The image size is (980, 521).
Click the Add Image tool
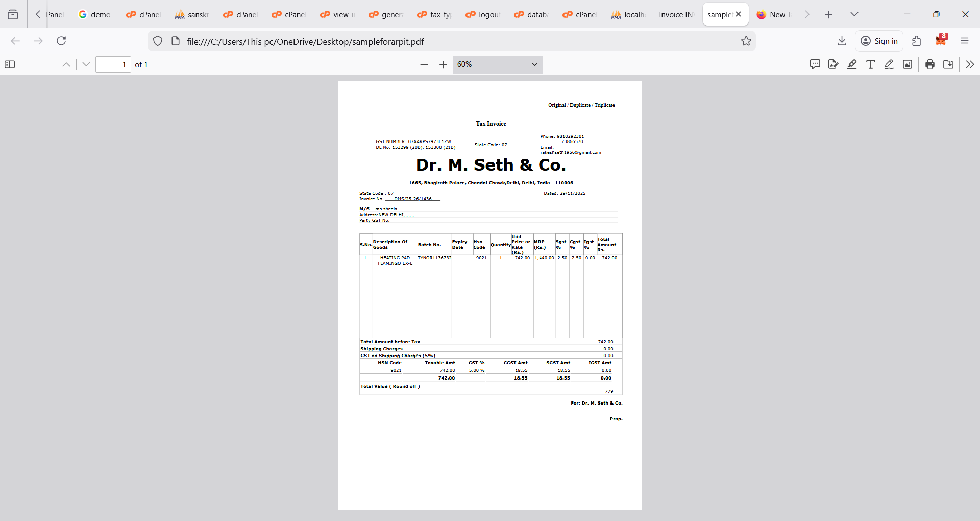tap(908, 64)
